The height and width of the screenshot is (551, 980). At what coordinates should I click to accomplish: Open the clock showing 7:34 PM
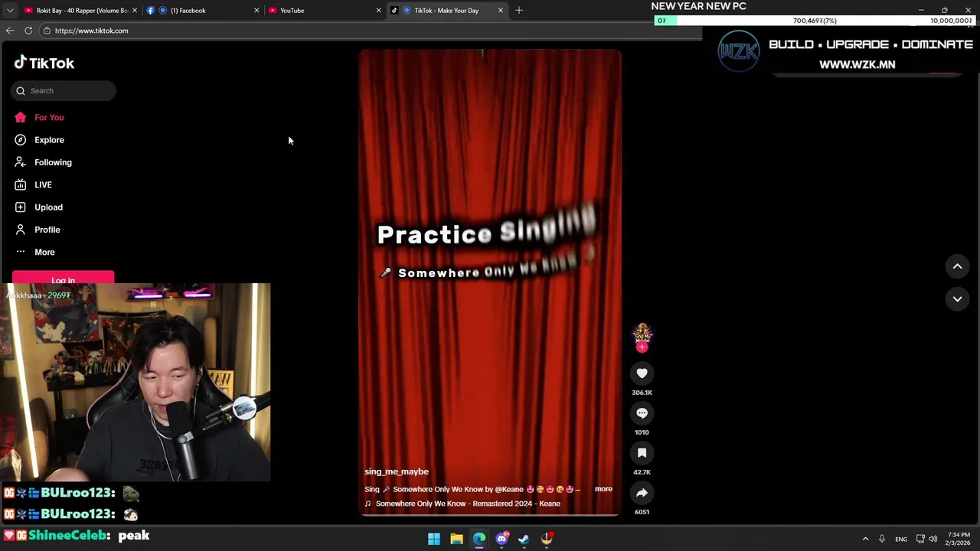click(x=959, y=539)
